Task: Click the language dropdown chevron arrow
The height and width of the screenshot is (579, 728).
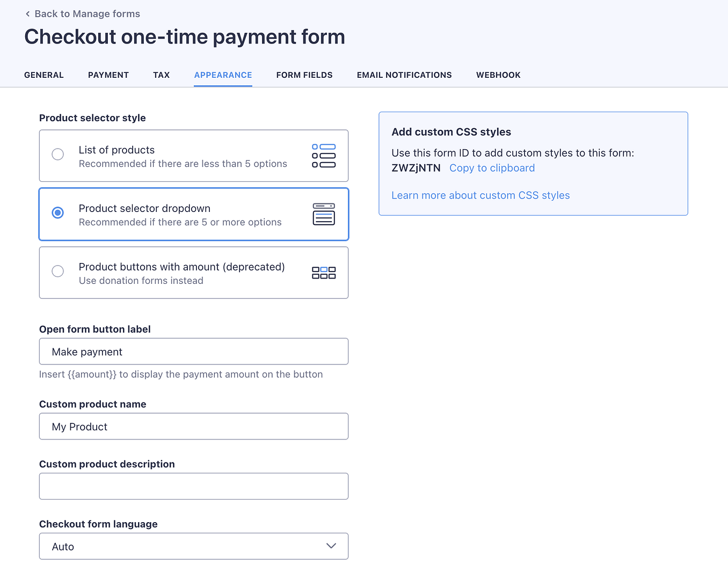Action: [x=331, y=546]
